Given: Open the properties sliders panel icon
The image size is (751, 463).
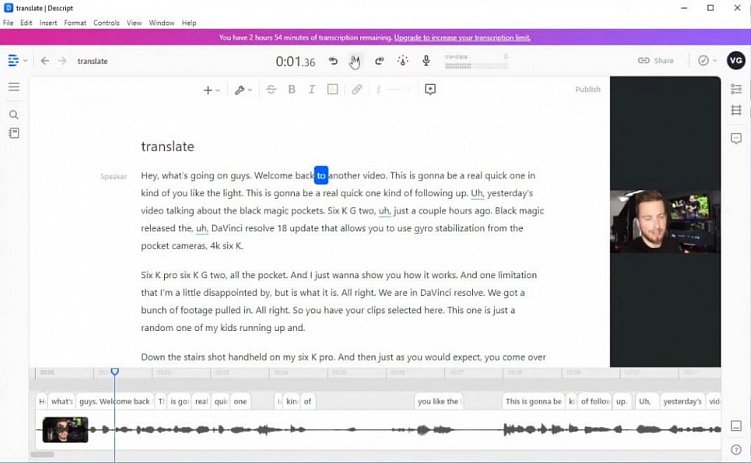Looking at the screenshot, I should click(x=736, y=89).
